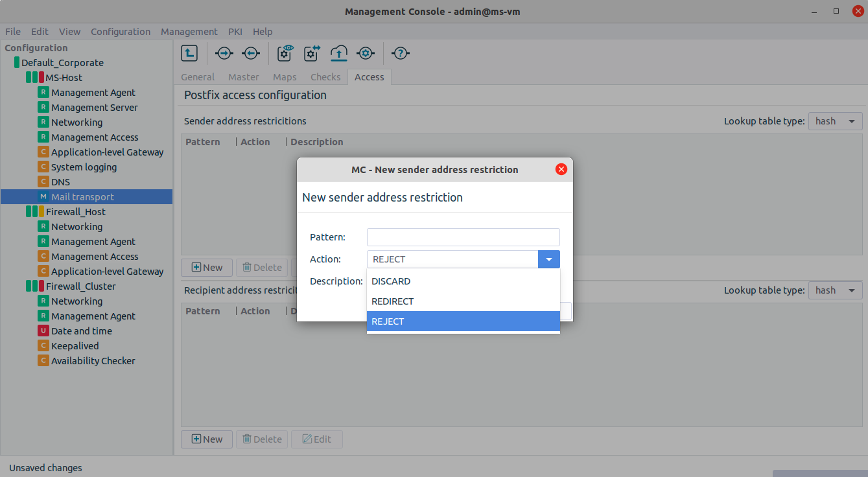Image resolution: width=868 pixels, height=477 pixels.
Task: Open the File menu
Action: tap(13, 31)
